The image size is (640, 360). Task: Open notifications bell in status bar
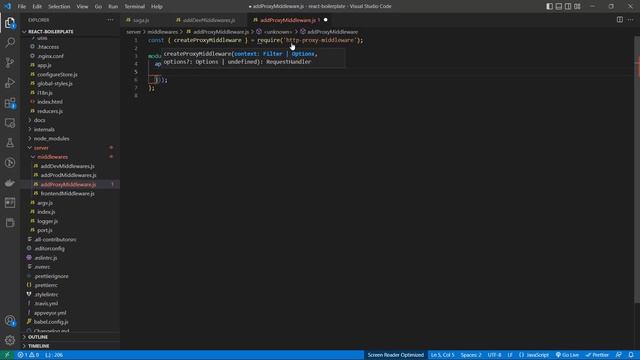[631, 355]
